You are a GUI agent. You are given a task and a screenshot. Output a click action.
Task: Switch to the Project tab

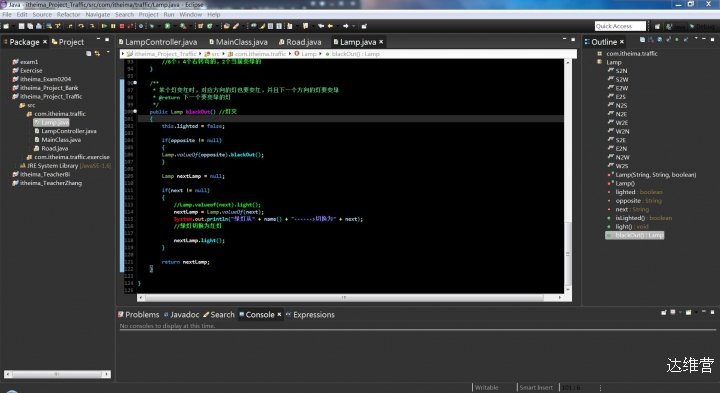click(x=68, y=42)
